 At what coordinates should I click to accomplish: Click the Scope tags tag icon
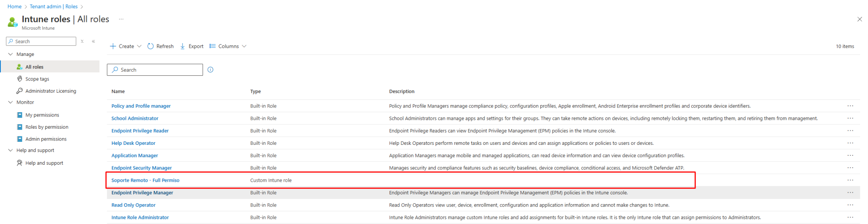19,79
